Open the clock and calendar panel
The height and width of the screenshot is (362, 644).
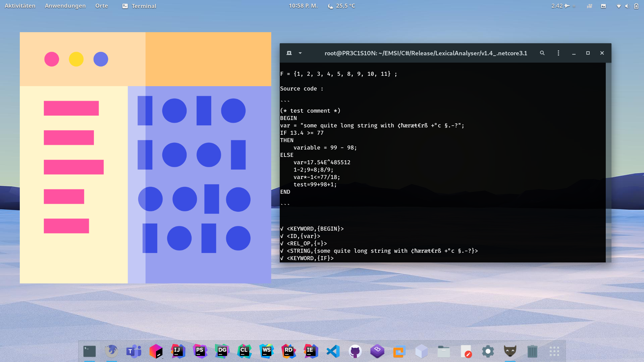(303, 6)
